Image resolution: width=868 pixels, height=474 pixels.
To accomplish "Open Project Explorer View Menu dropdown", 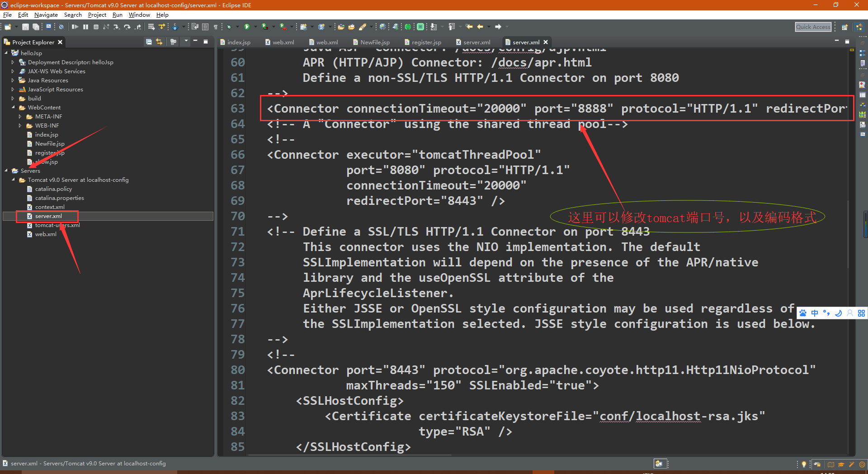I will click(x=186, y=41).
